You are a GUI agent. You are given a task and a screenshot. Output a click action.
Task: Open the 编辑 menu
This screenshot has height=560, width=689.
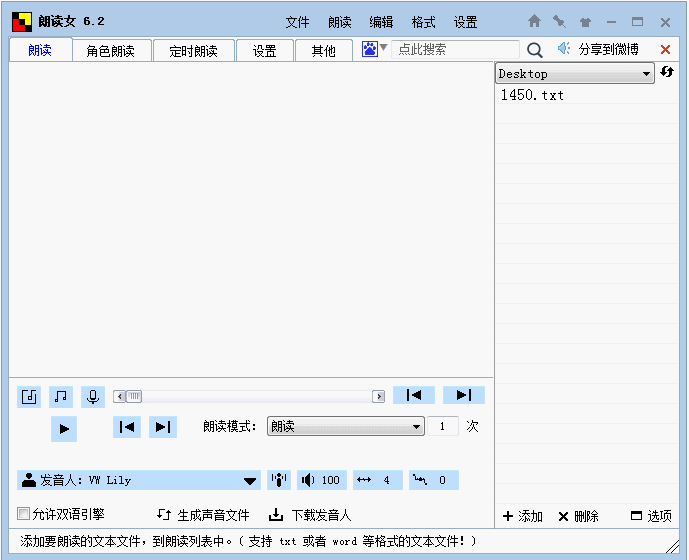(x=381, y=22)
